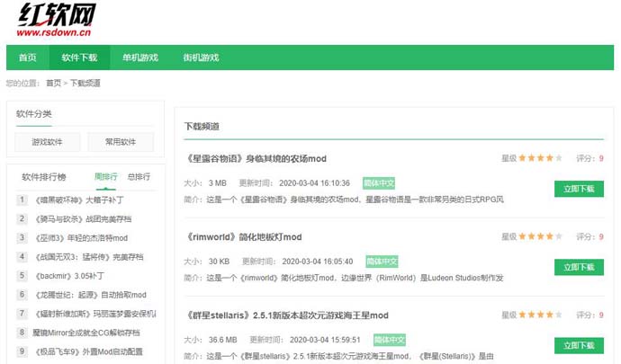Viewport: 621px width, 364px height.
Task: Open ranking item 《极品飞车9》外置Mod启动配置
Action: click(x=89, y=351)
